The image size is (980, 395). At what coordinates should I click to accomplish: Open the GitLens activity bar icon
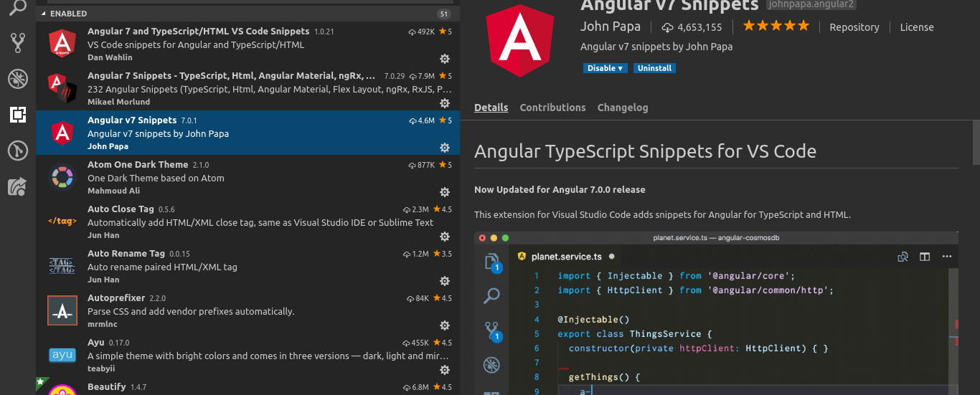click(x=17, y=151)
